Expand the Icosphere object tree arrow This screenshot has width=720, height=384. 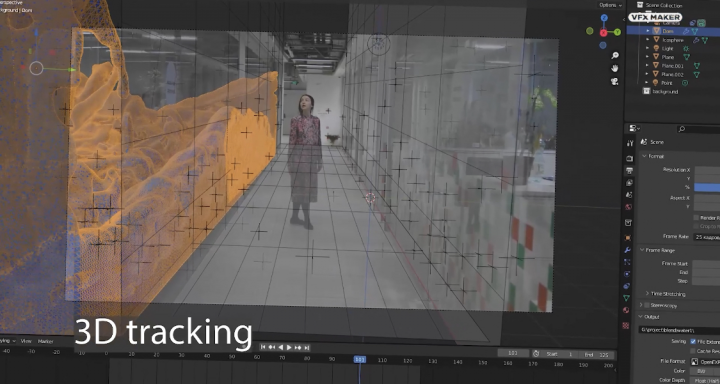pyautogui.click(x=648, y=40)
